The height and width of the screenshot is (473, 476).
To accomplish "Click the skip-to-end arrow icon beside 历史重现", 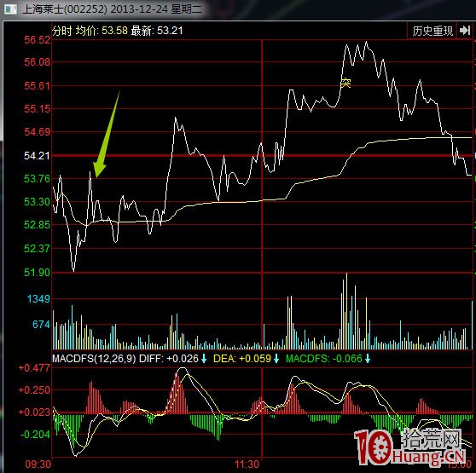I will coord(465,31).
